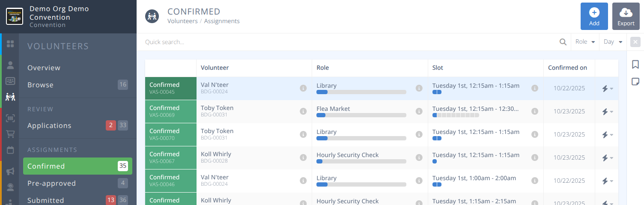Click the Export button
644x205 pixels.
point(626,16)
